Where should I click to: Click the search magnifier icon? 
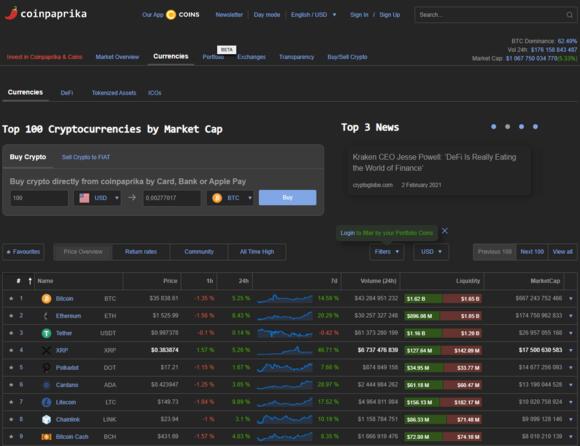(569, 15)
